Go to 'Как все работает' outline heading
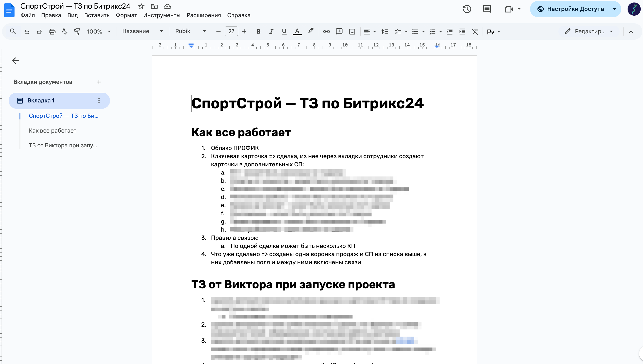This screenshot has width=643, height=364. [x=53, y=131]
